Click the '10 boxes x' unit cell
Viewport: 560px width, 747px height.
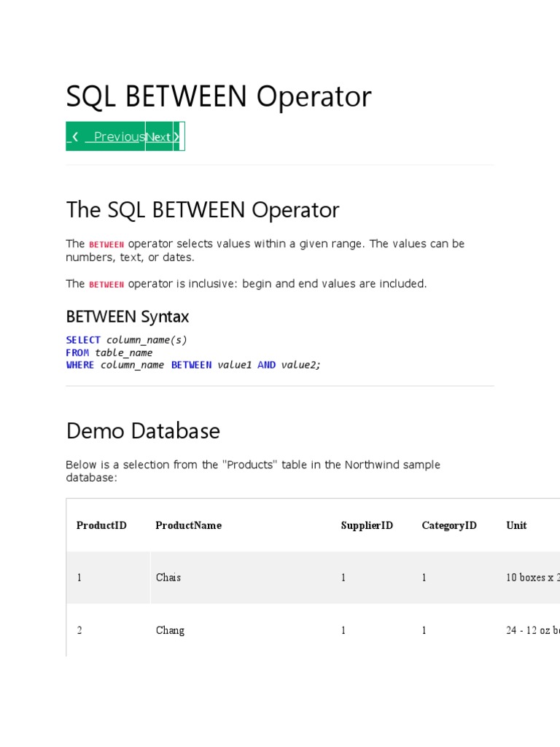[532, 577]
